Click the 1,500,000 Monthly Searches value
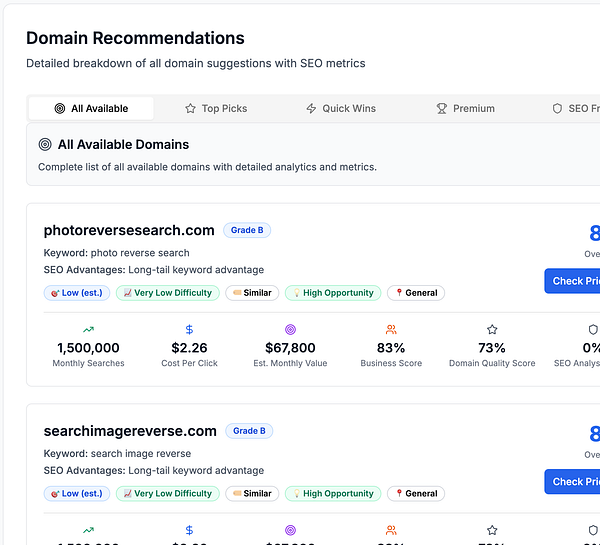This screenshot has width=600, height=545. [88, 348]
